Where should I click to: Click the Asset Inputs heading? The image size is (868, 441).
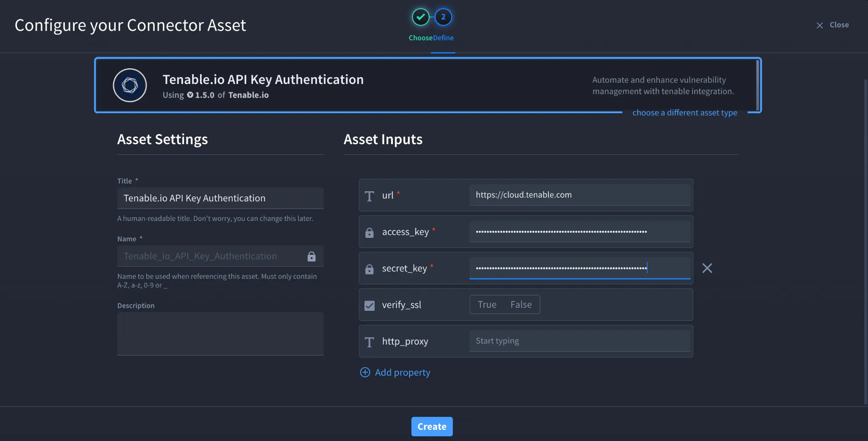[x=383, y=140]
